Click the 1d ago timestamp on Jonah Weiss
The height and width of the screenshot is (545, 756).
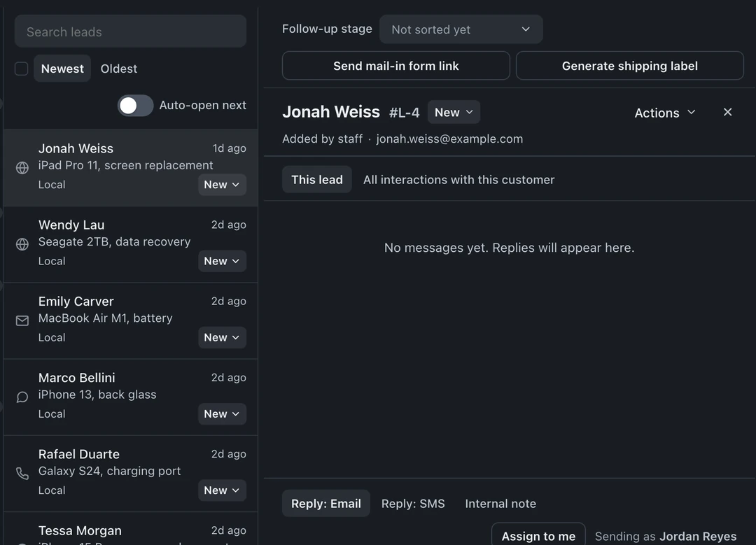[x=230, y=148]
